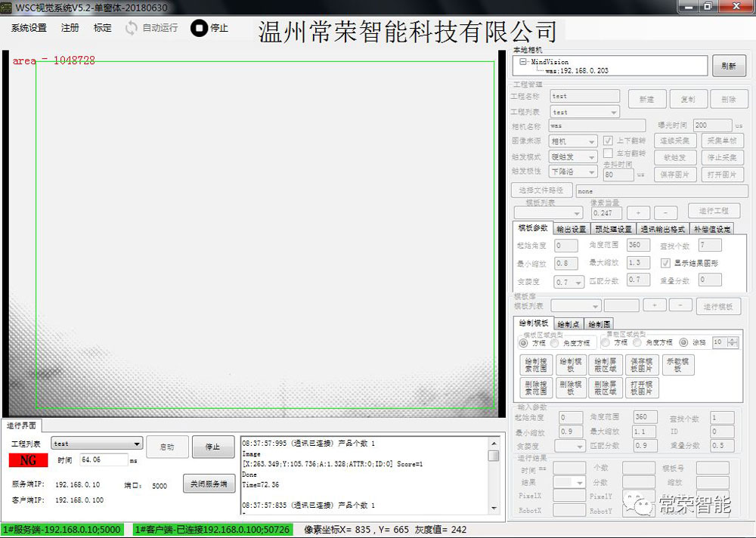Viewport: 756px width, 538px height.
Task: Select 方框 radio under 模板区域类型
Action: [x=523, y=343]
